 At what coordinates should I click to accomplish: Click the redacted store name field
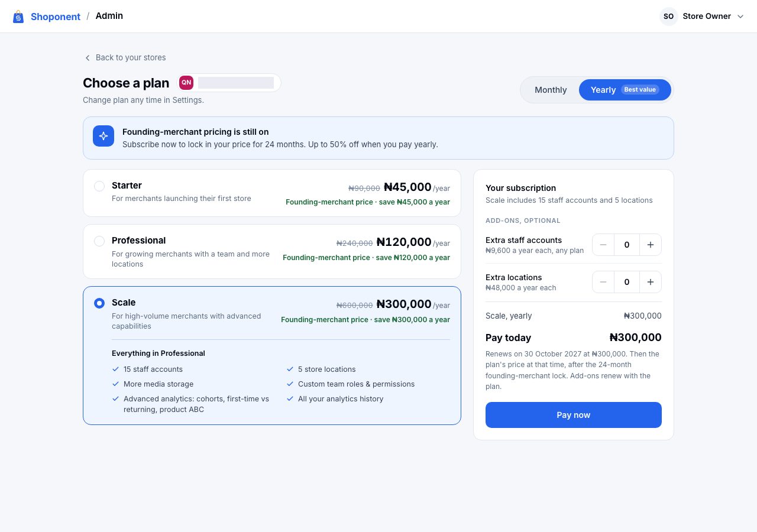coord(236,83)
